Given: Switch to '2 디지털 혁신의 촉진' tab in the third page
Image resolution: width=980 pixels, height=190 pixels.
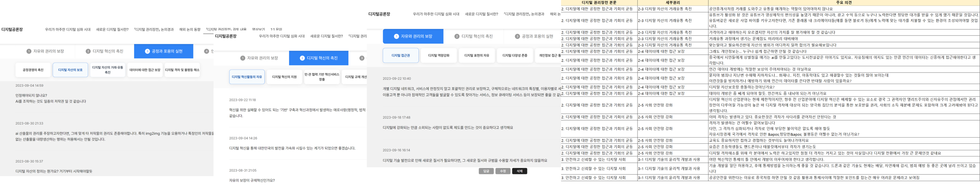Looking at the screenshot, I should (x=473, y=36).
